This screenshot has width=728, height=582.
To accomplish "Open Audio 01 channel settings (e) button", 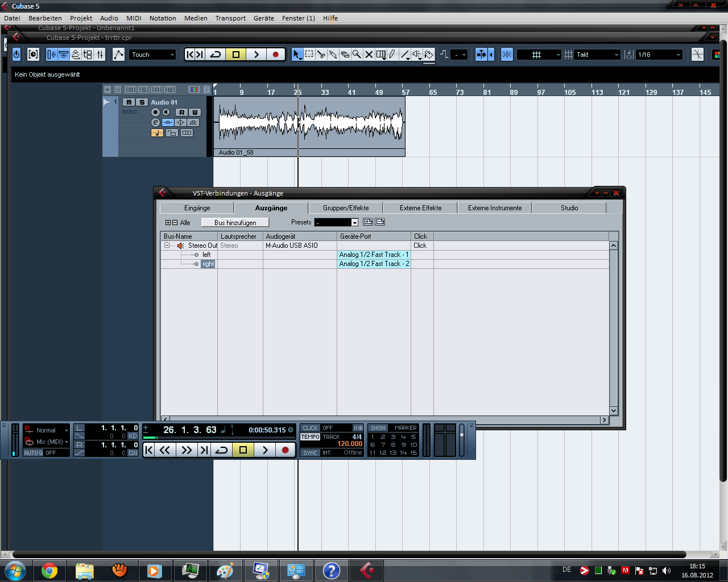I will [x=155, y=122].
